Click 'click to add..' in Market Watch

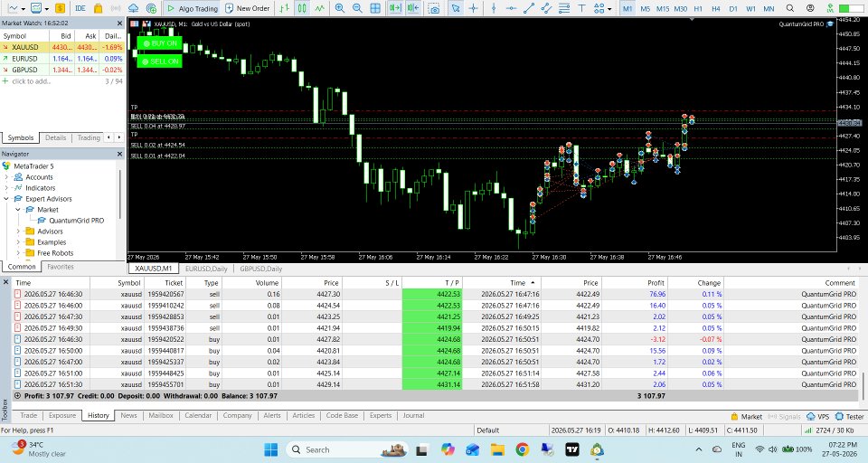(x=31, y=81)
